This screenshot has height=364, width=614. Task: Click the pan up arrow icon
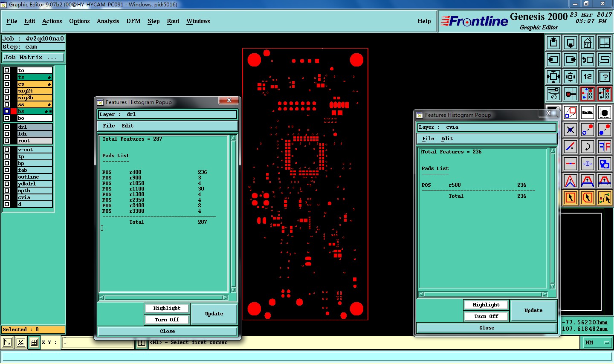[x=553, y=43]
